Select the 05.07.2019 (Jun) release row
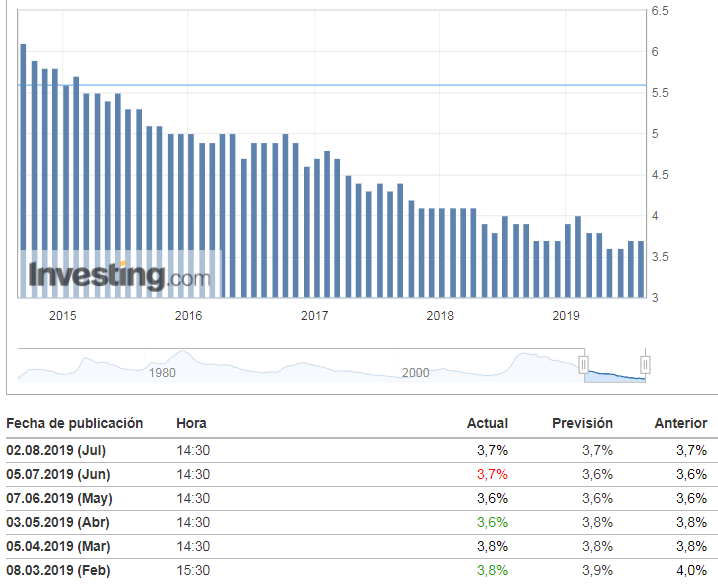 click(x=58, y=475)
